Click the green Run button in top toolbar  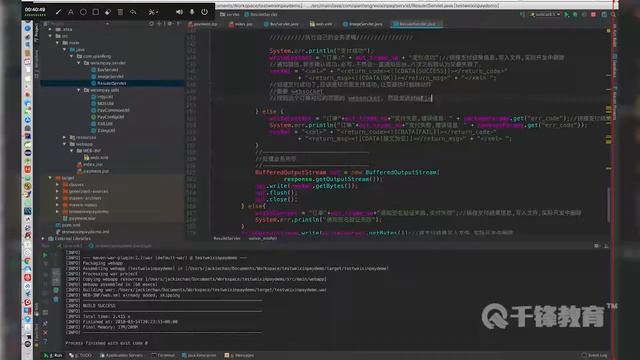click(x=567, y=14)
